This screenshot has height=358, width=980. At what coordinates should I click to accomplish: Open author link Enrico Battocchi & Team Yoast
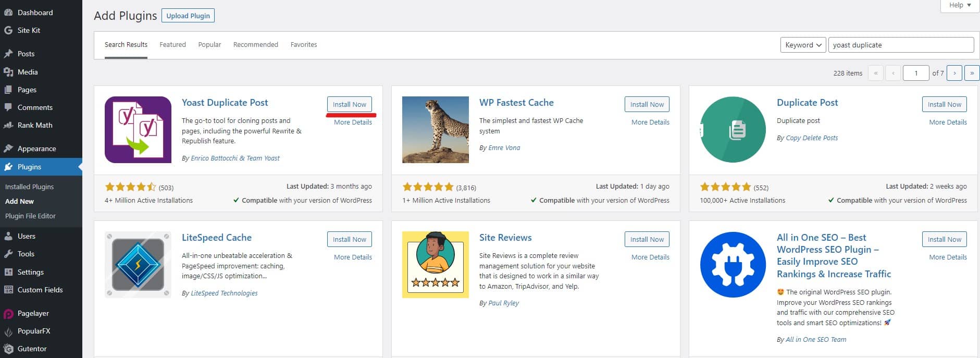235,158
